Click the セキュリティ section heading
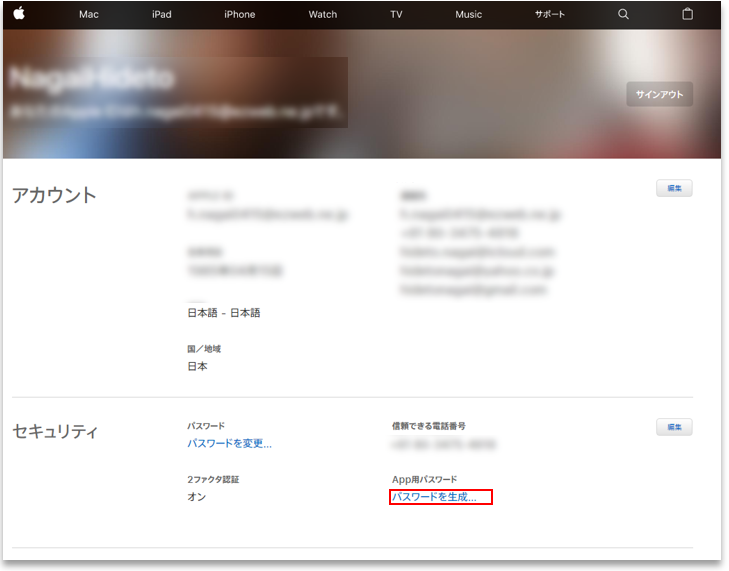This screenshot has width=729, height=571. (x=55, y=432)
